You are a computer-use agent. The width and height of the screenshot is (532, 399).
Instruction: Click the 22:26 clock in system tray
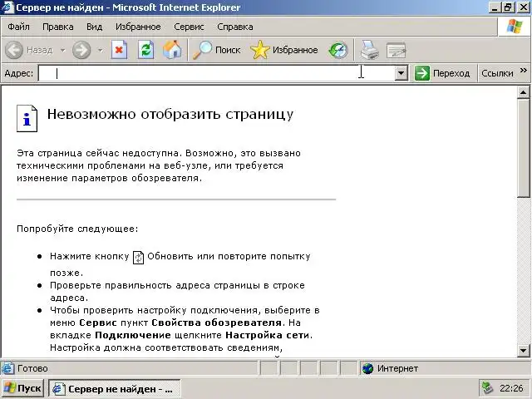(511, 388)
